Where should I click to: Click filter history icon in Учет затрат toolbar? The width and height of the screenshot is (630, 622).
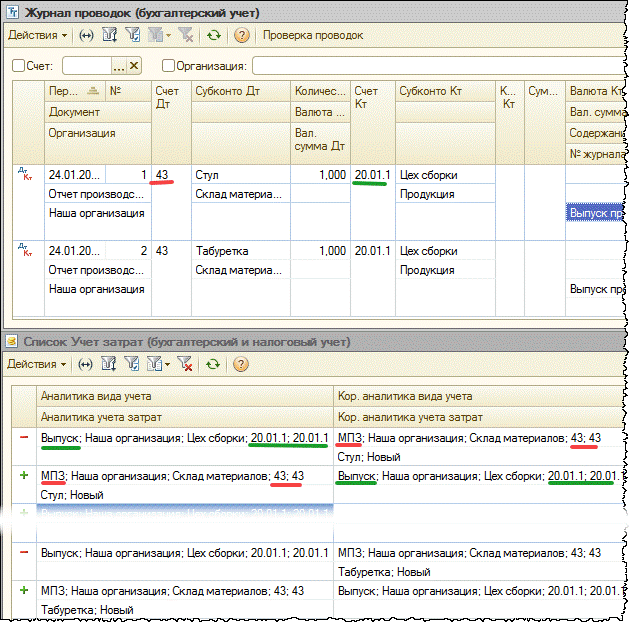point(155,364)
